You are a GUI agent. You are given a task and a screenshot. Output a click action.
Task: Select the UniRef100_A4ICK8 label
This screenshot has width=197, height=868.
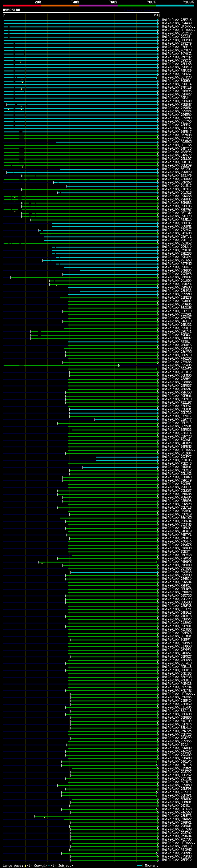pos(177,809)
